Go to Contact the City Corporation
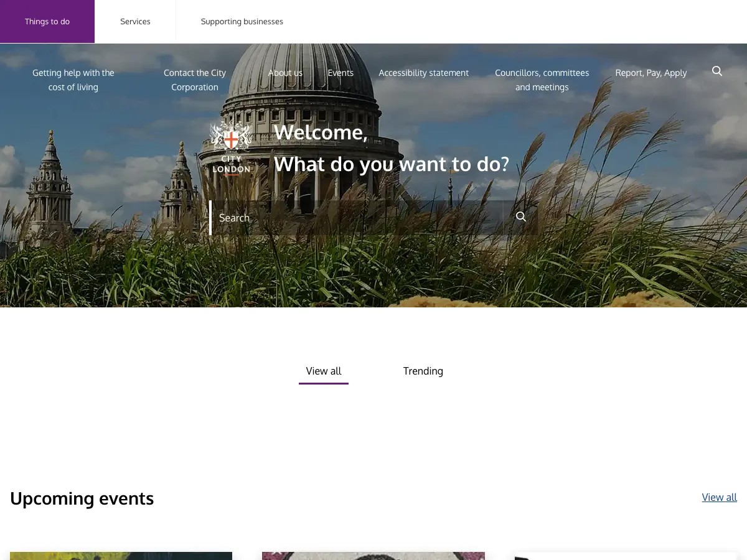The width and height of the screenshot is (747, 560). coord(195,80)
